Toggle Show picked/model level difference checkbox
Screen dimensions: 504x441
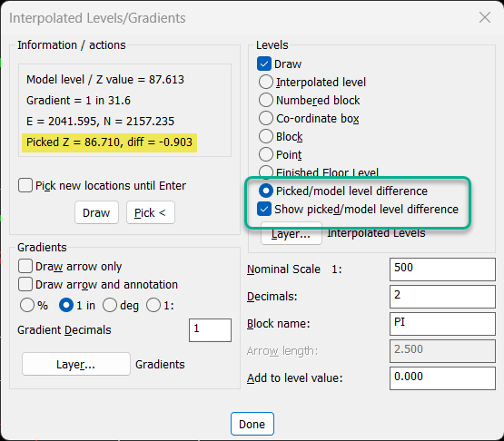coord(264,209)
